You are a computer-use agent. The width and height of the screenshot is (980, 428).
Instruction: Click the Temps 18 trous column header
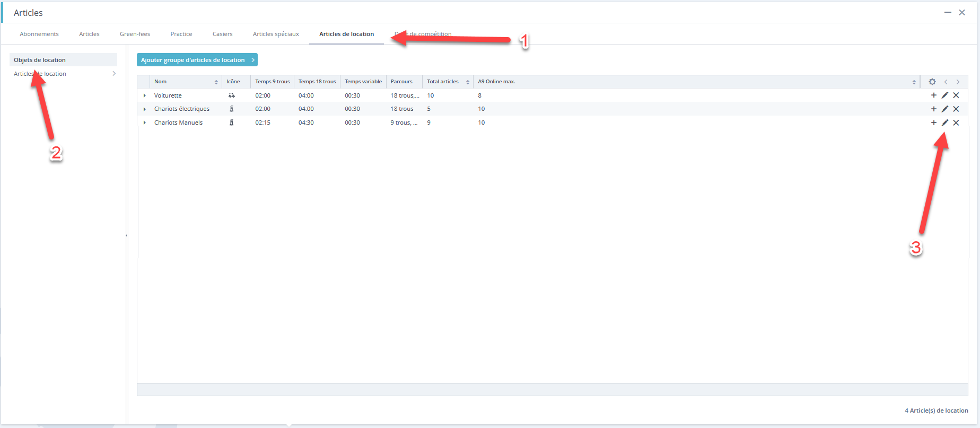(317, 82)
